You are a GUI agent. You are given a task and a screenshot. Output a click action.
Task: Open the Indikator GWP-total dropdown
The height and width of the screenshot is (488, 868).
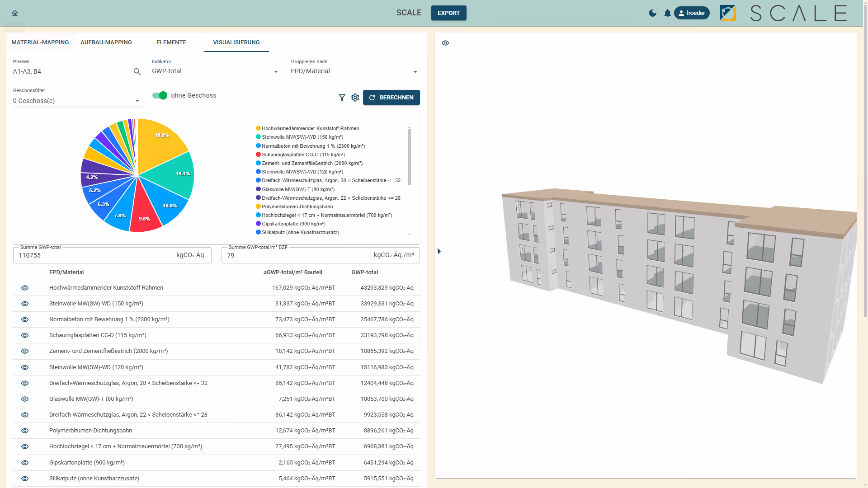[x=216, y=71]
